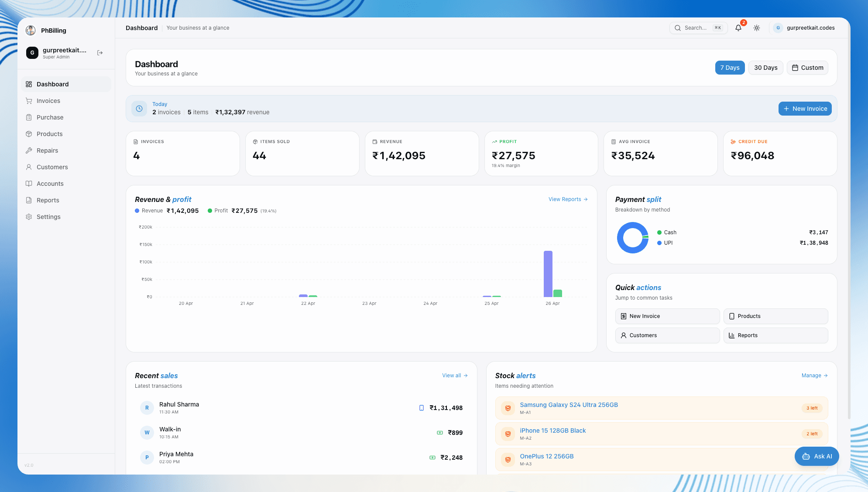Click the Reports quick action
Viewport: 868px width, 492px height.
[775, 335]
